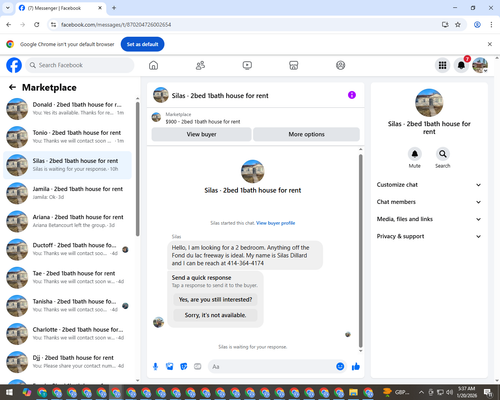
Task: Choose a GIF icon in the composer
Action: click(198, 367)
